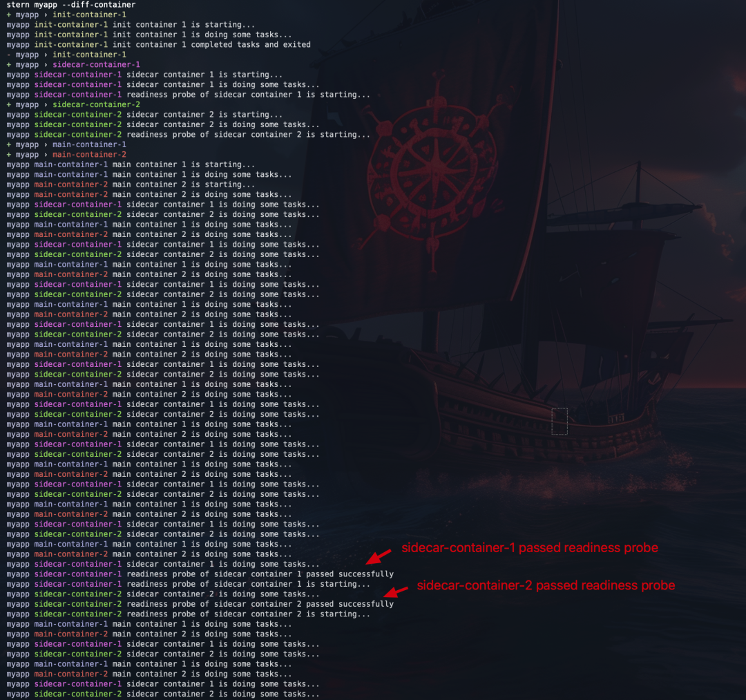This screenshot has height=700, width=746.
Task: Click the green plus before init-container-1
Action: (8, 15)
